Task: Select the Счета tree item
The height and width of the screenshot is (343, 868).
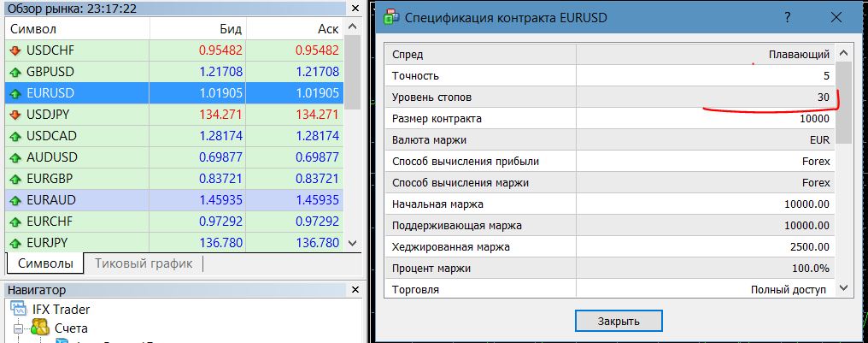Action: (x=71, y=328)
